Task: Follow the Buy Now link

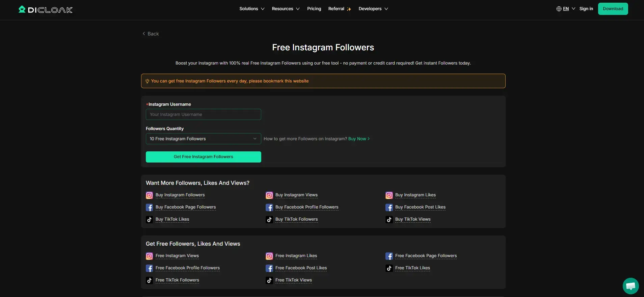Action: coord(358,139)
